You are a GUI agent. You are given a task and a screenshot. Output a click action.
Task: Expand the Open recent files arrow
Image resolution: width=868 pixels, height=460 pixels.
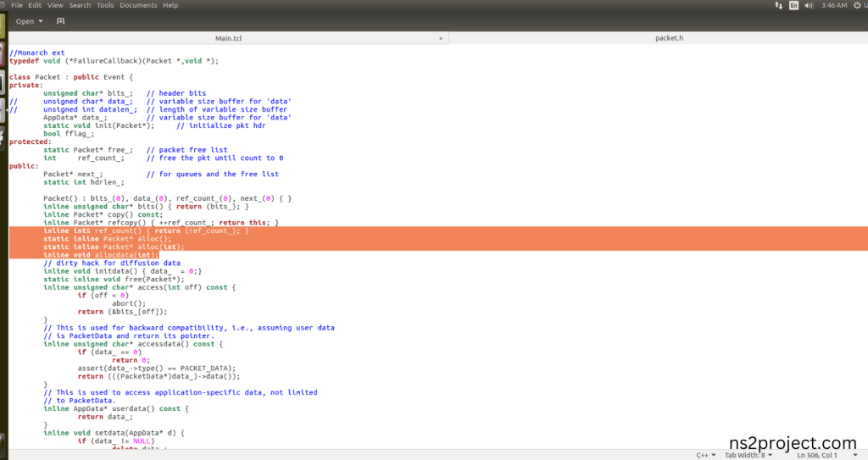[x=41, y=21]
